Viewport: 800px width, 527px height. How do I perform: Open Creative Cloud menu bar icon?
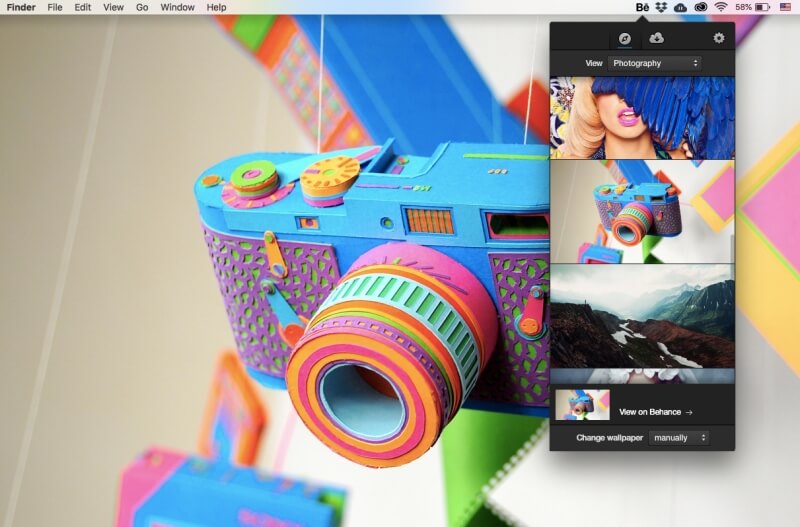(x=701, y=7)
